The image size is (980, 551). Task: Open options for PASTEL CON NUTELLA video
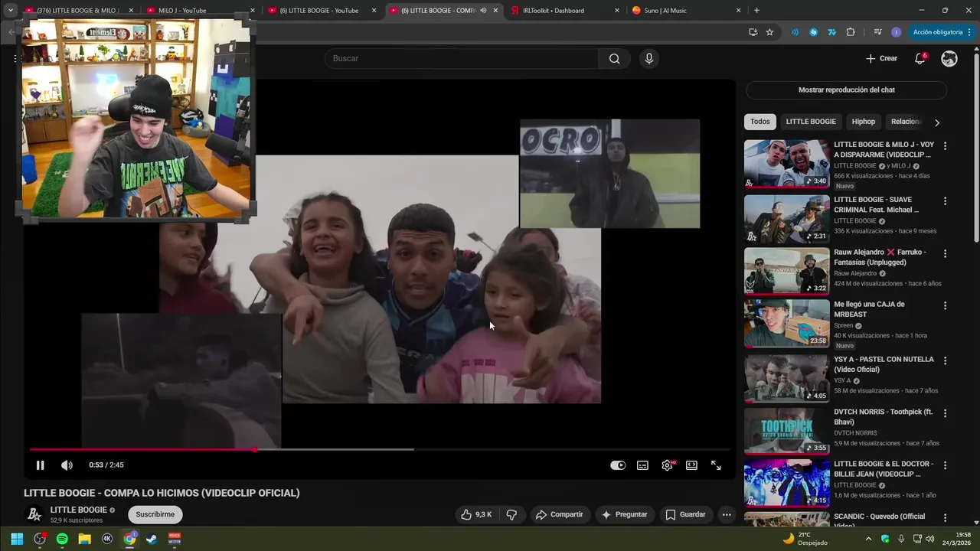(x=945, y=360)
